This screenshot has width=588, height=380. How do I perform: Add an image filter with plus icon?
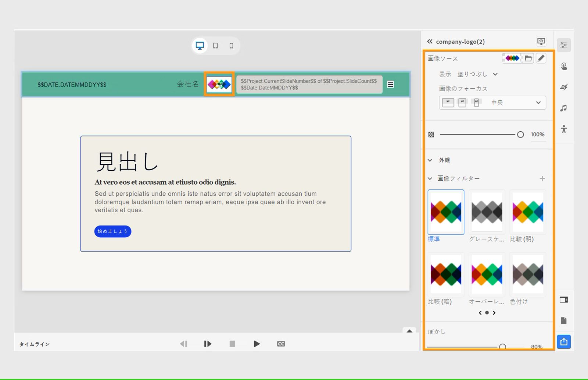click(x=542, y=179)
